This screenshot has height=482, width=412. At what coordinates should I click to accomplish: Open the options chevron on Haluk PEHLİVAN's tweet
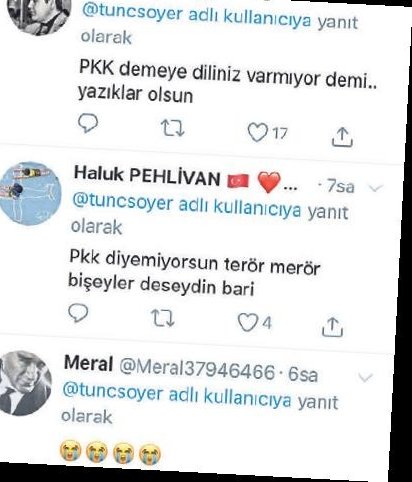375,188
